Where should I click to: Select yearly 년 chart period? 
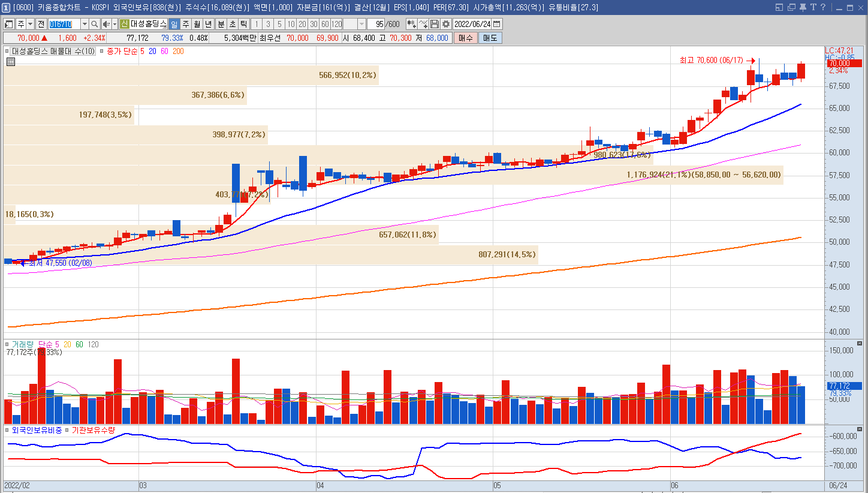[x=208, y=24]
